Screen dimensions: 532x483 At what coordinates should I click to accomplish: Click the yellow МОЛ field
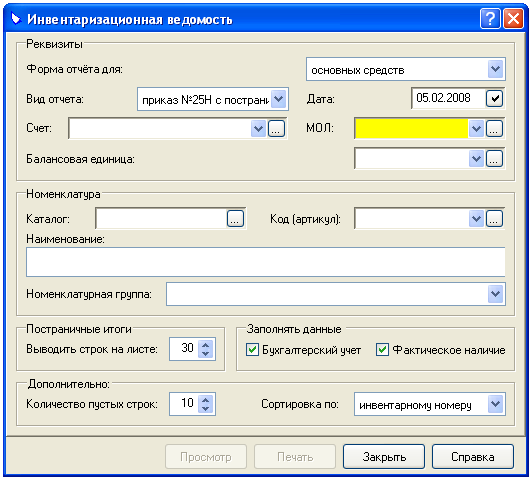point(412,129)
